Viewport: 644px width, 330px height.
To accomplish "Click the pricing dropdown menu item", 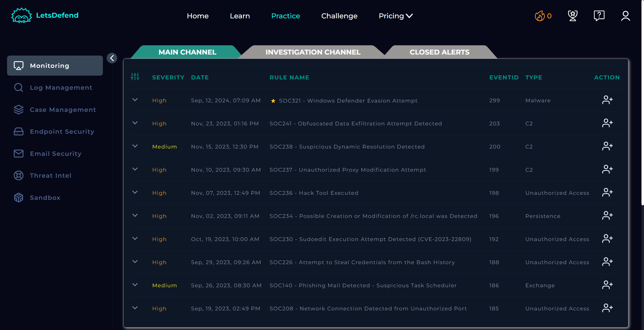I will 395,16.
